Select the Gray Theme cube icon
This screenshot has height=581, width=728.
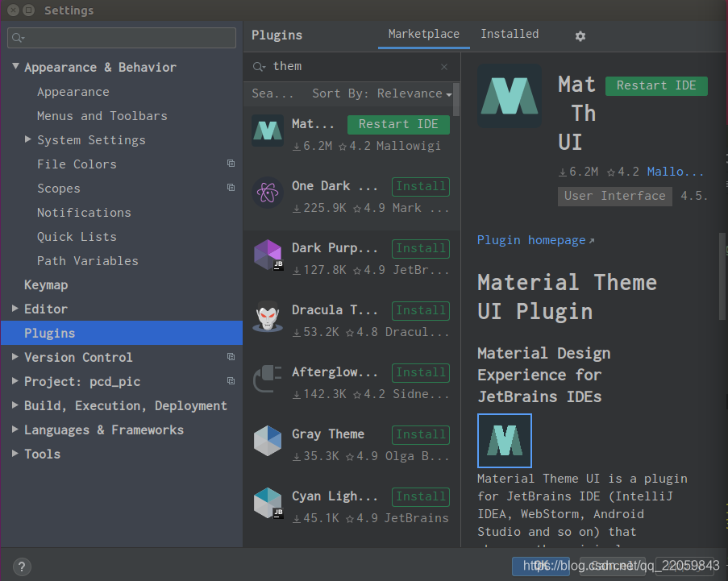268,441
